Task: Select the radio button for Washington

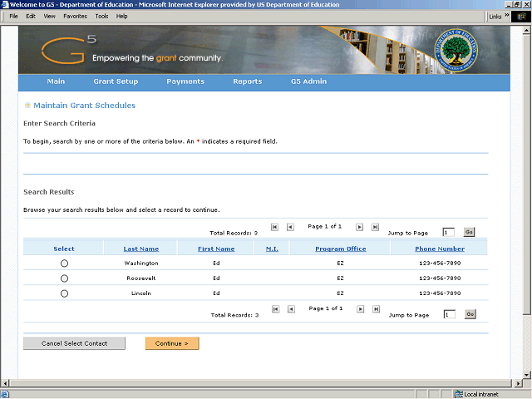Action: (x=64, y=264)
